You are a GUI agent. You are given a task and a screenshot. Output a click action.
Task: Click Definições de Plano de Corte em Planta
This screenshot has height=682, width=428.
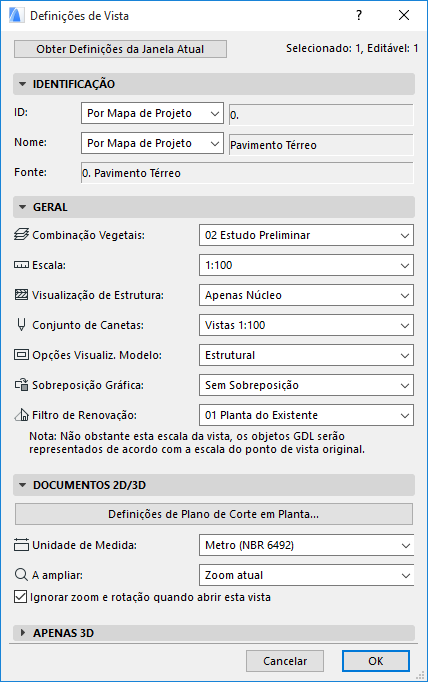[x=214, y=514]
